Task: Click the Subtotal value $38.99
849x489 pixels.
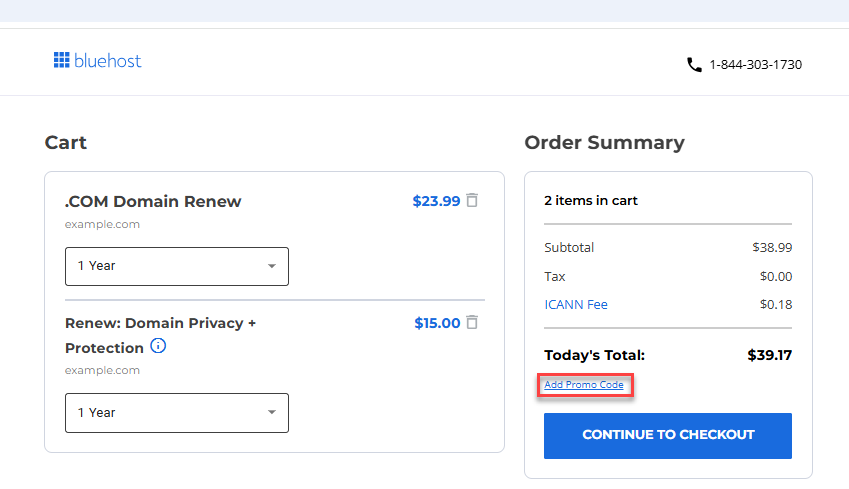Action: pyautogui.click(x=772, y=247)
